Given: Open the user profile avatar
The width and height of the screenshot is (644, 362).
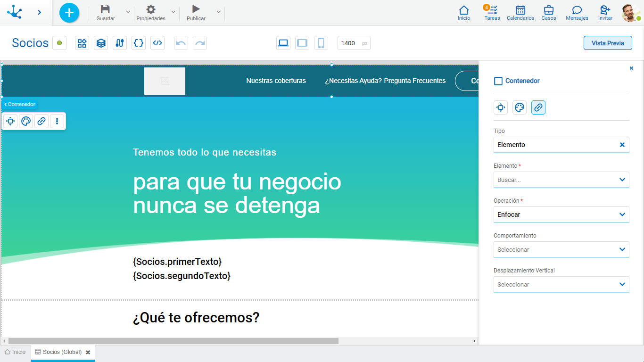Looking at the screenshot, I should point(630,13).
